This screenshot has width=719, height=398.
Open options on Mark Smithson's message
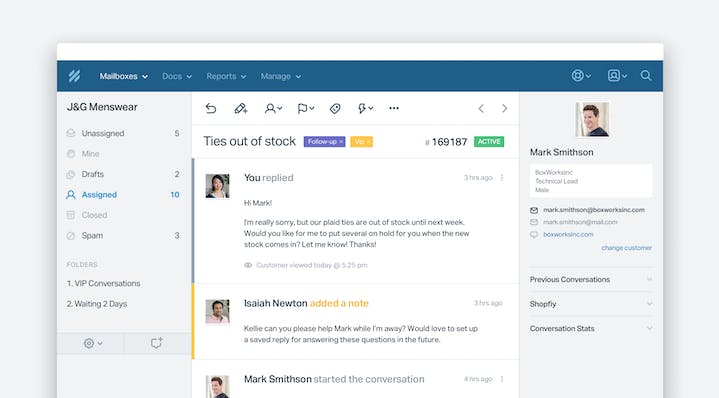point(502,379)
